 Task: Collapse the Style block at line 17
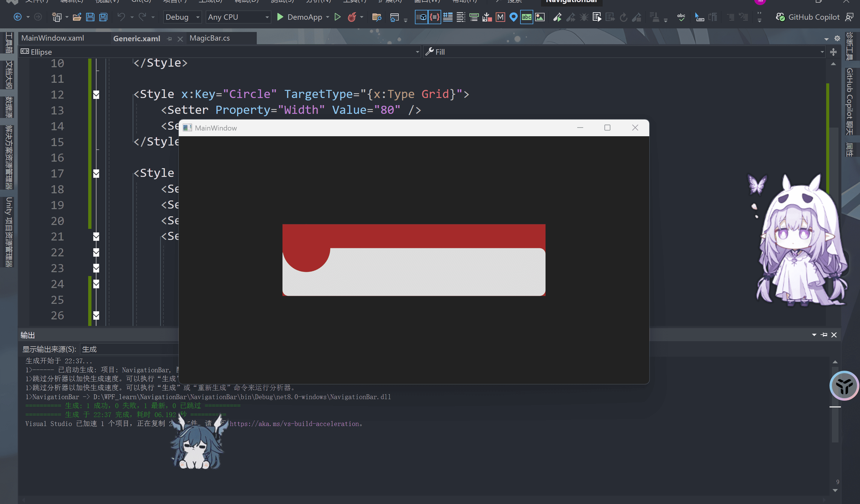96,174
